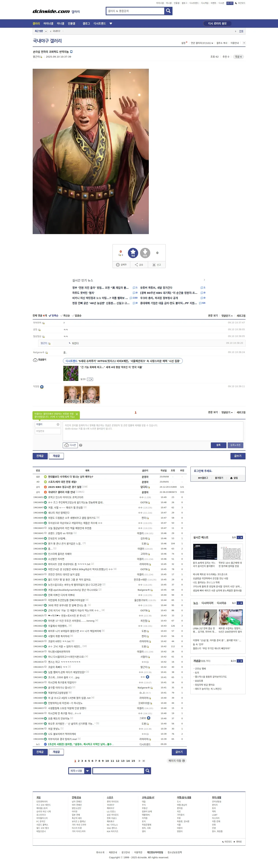Click the 개념 star recommend button
Screen dimensions: 278x868
(133, 253)
